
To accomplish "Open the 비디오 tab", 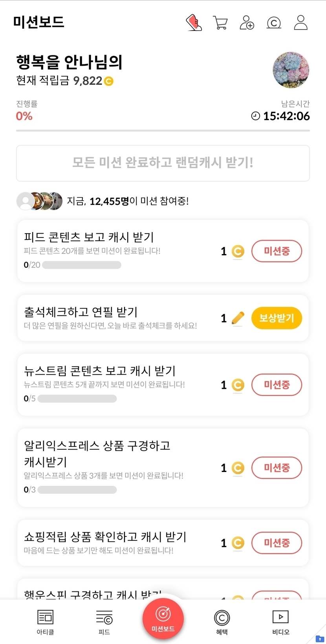I will 280,622.
